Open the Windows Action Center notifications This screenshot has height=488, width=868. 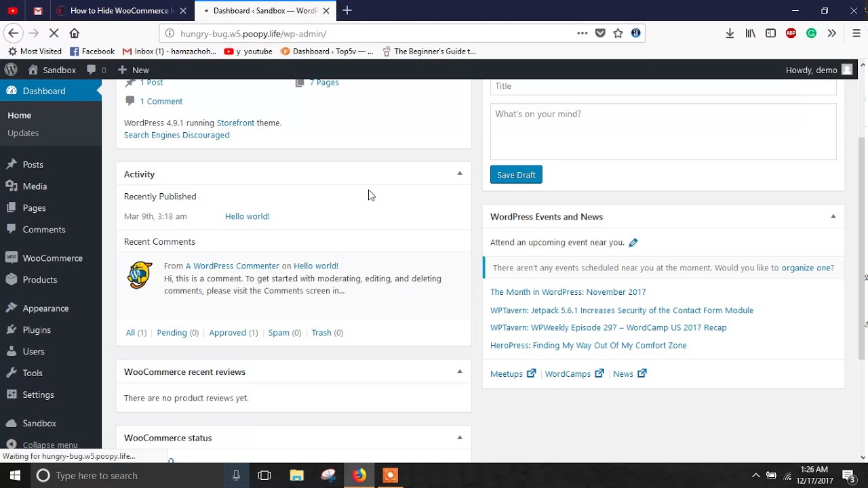[x=848, y=475]
